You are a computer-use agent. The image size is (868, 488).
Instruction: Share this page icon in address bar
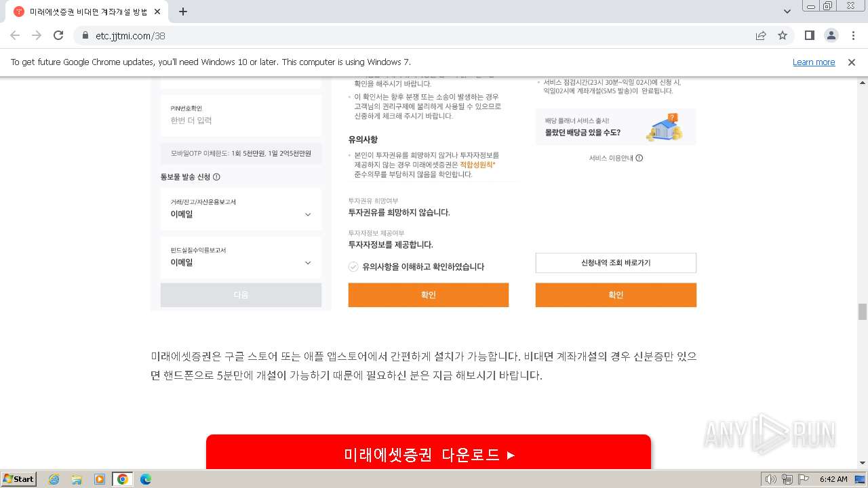[x=761, y=35]
